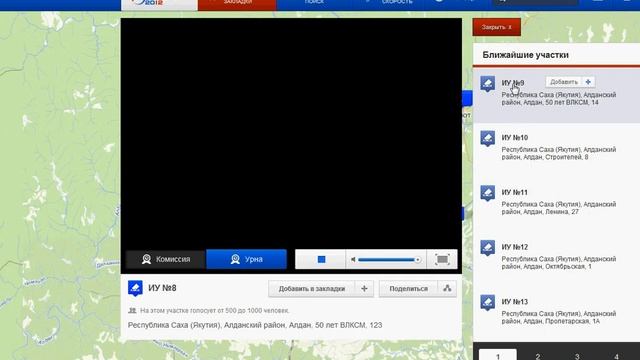Click the Ближайшие участки heading

[525, 55]
